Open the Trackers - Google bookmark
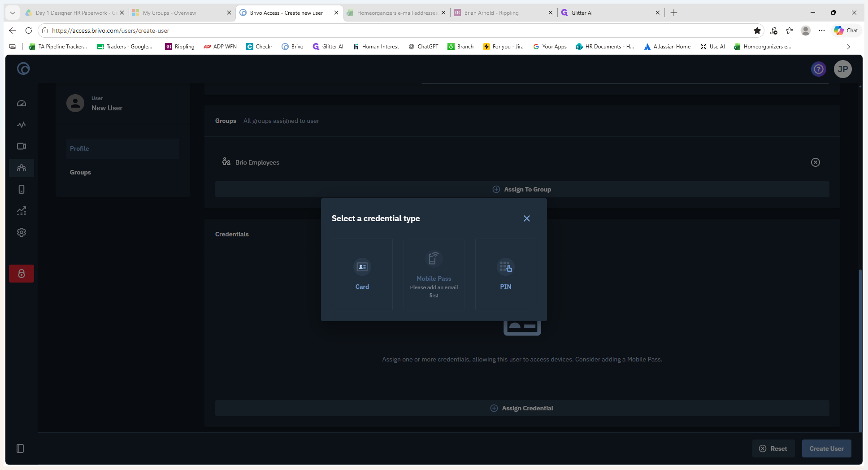The height and width of the screenshot is (470, 868). point(125,47)
